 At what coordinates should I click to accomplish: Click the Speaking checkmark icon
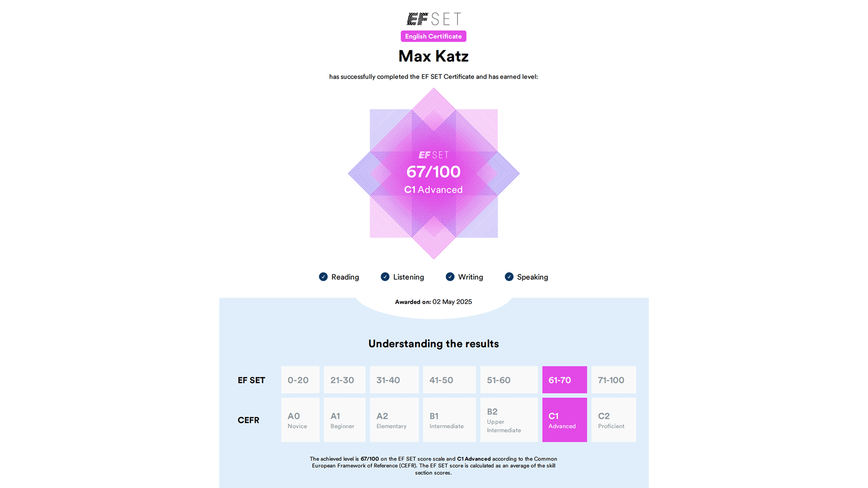coord(509,277)
